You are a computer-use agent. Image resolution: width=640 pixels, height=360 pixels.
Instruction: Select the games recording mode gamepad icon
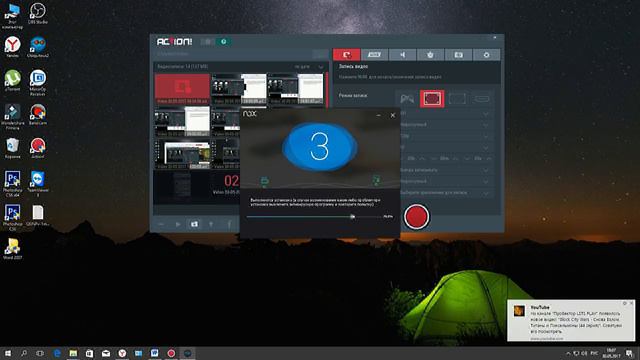(x=407, y=98)
